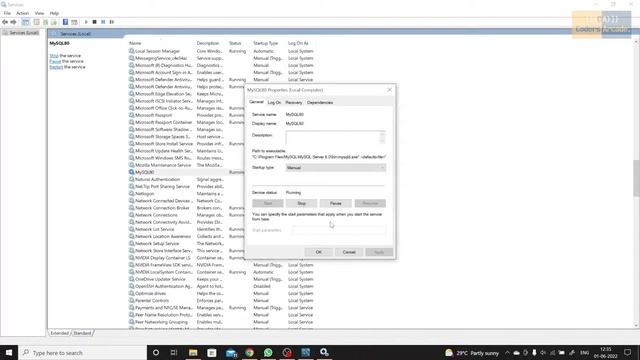640x360 pixels.
Task: Open WhatsApp from the taskbar
Action: click(268, 353)
